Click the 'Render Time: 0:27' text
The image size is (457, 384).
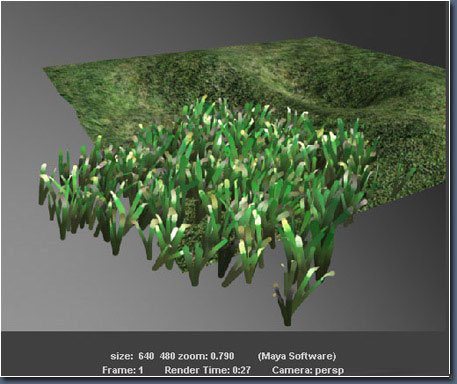pyautogui.click(x=207, y=370)
